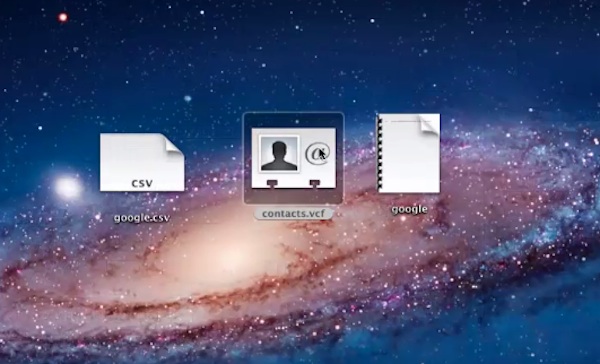Click the folded corner of the google document

[x=430, y=123]
